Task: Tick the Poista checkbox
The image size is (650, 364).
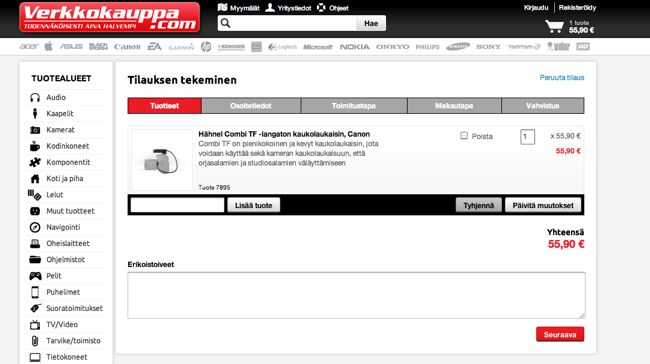Action: (x=464, y=136)
